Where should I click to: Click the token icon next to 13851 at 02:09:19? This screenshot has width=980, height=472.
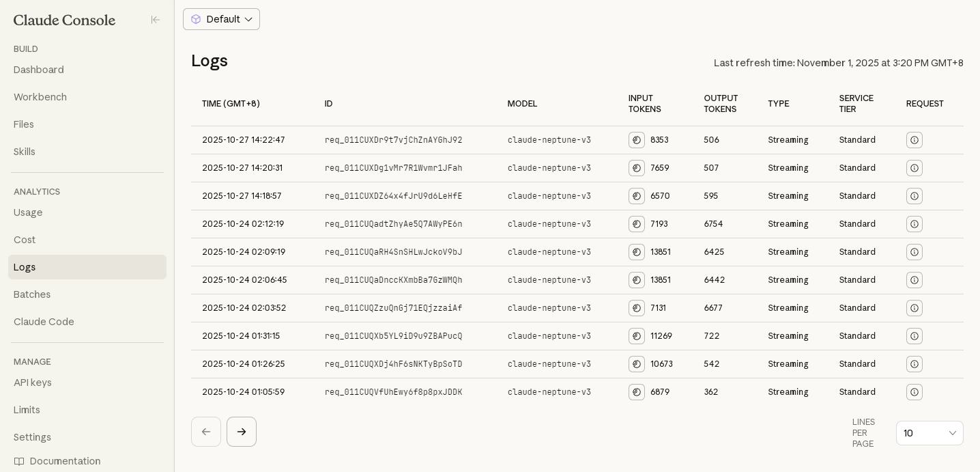(x=637, y=252)
